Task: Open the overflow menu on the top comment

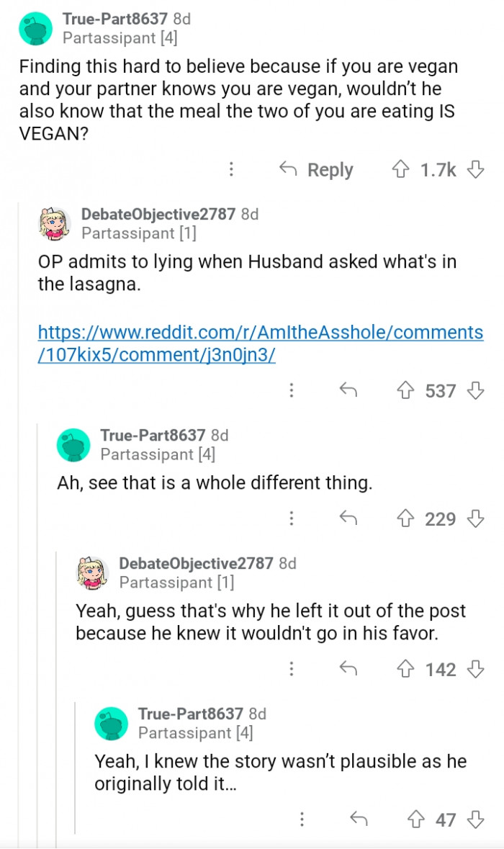Action: (x=231, y=169)
